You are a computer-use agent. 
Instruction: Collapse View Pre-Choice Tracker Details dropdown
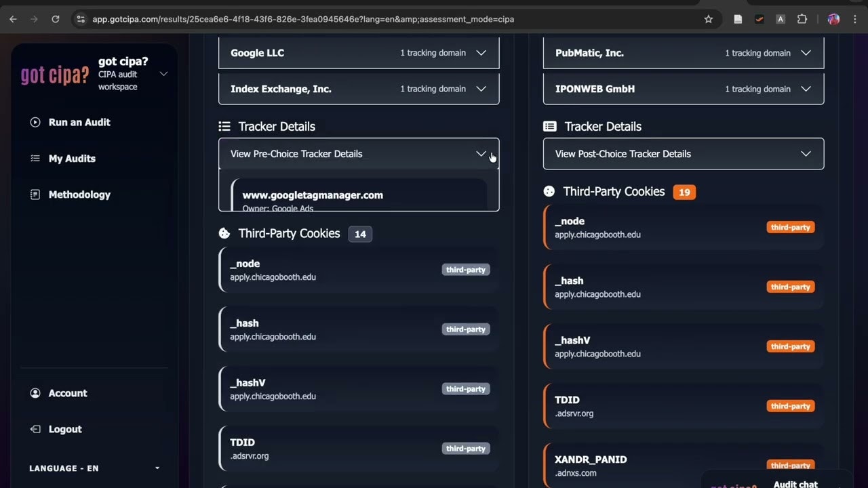click(359, 154)
